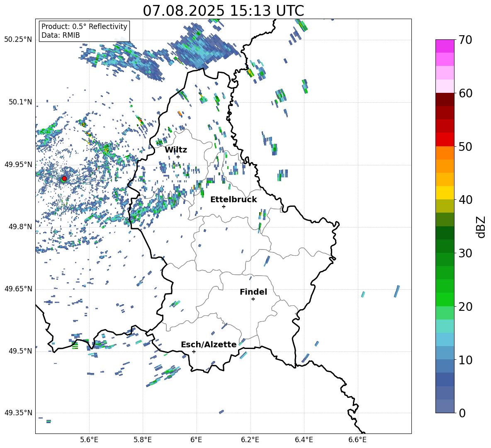The height and width of the screenshot is (448, 491).
Task: Click the colorbar tick value 70
Action: (465, 40)
